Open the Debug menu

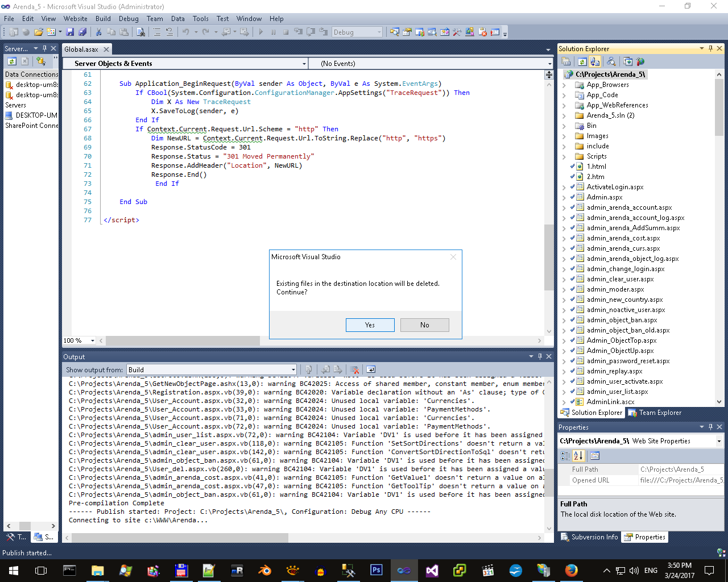coord(129,18)
